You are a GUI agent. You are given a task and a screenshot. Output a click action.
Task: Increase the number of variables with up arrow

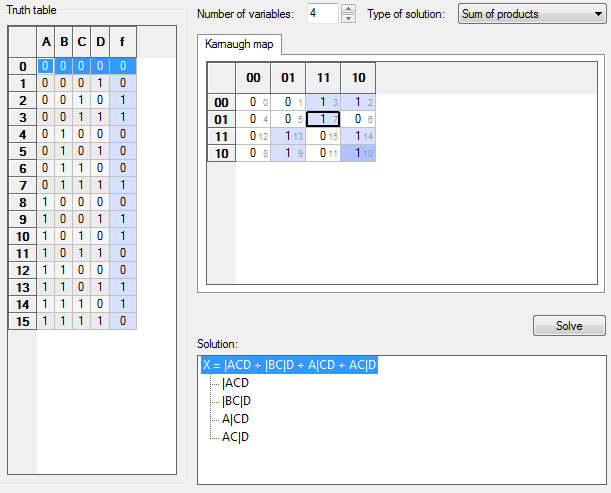coord(348,9)
